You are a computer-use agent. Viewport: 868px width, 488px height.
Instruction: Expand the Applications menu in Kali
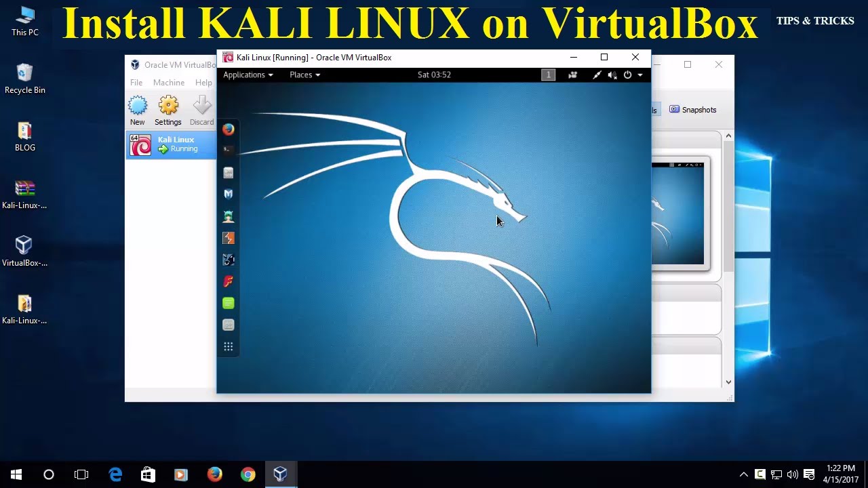point(248,75)
